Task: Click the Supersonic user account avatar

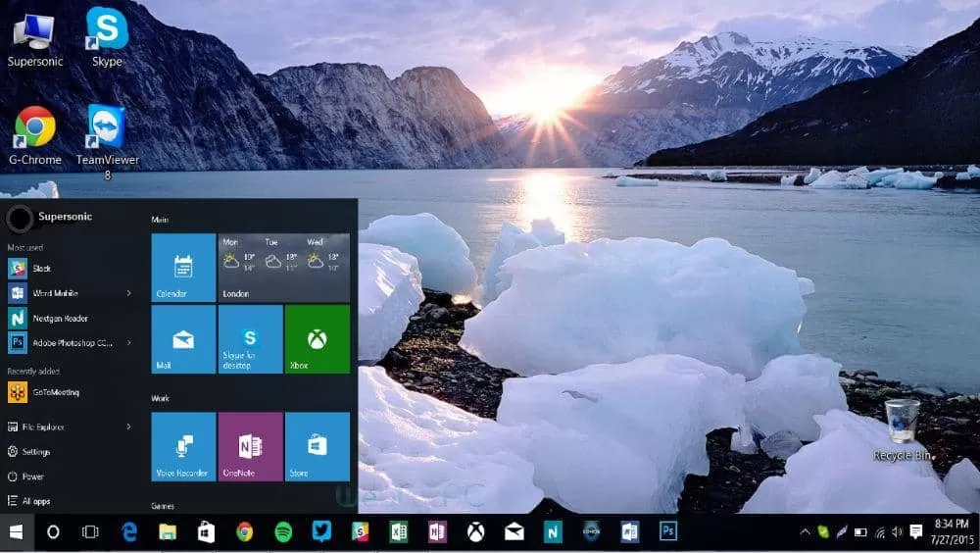Action: [x=20, y=218]
